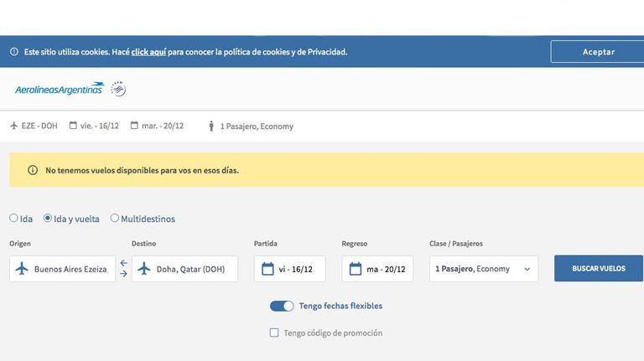Click the calendar icon beside vie. - 16/12

click(x=73, y=125)
